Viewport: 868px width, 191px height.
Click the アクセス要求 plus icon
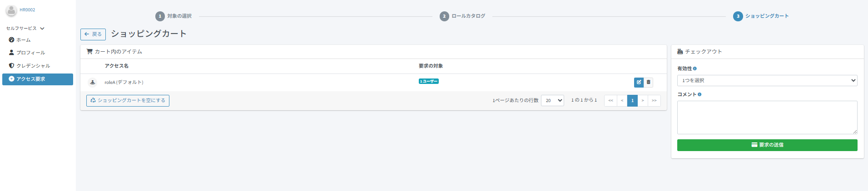click(11, 79)
